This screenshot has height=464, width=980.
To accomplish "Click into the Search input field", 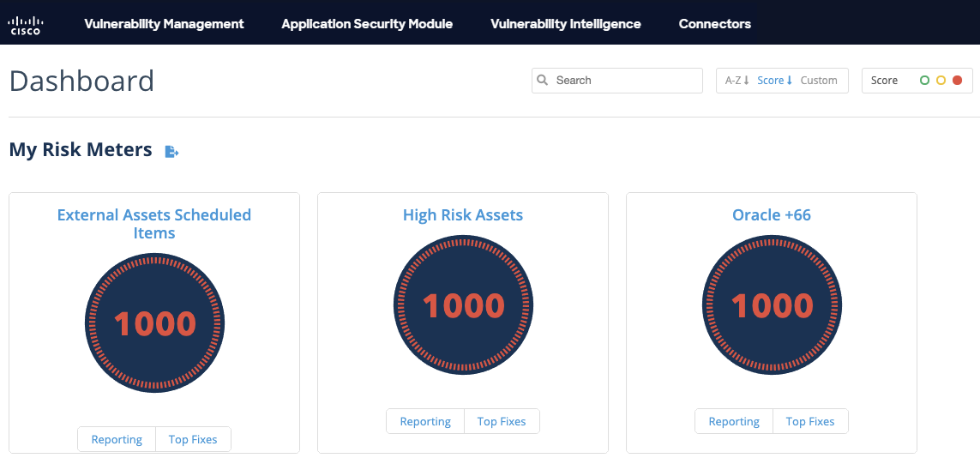I will click(x=626, y=81).
